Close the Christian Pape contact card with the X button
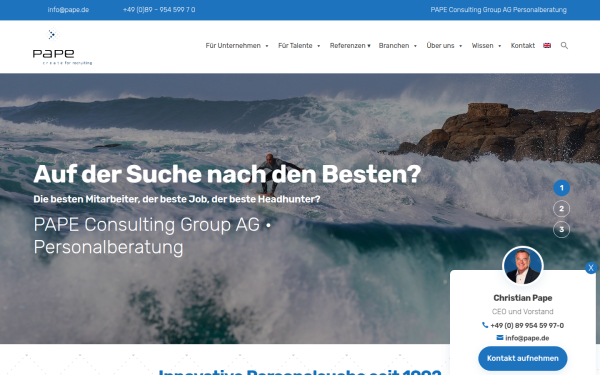The width and height of the screenshot is (600, 375). [x=591, y=268]
